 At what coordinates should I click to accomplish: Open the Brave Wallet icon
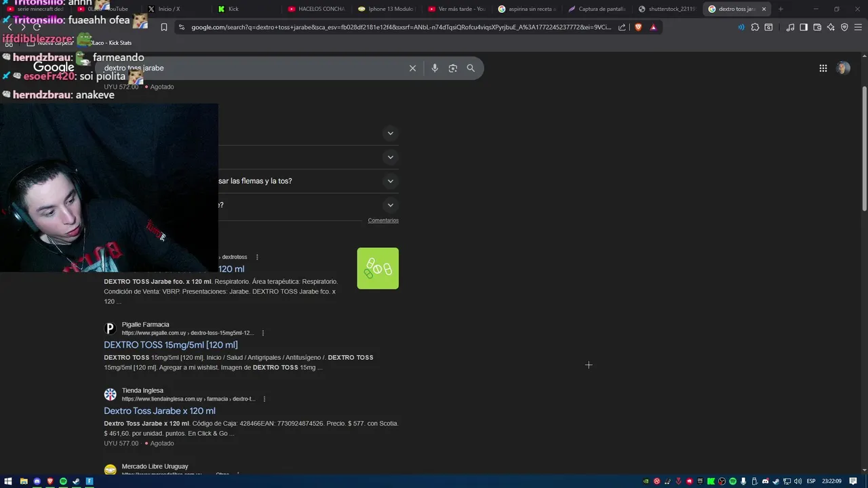[817, 27]
